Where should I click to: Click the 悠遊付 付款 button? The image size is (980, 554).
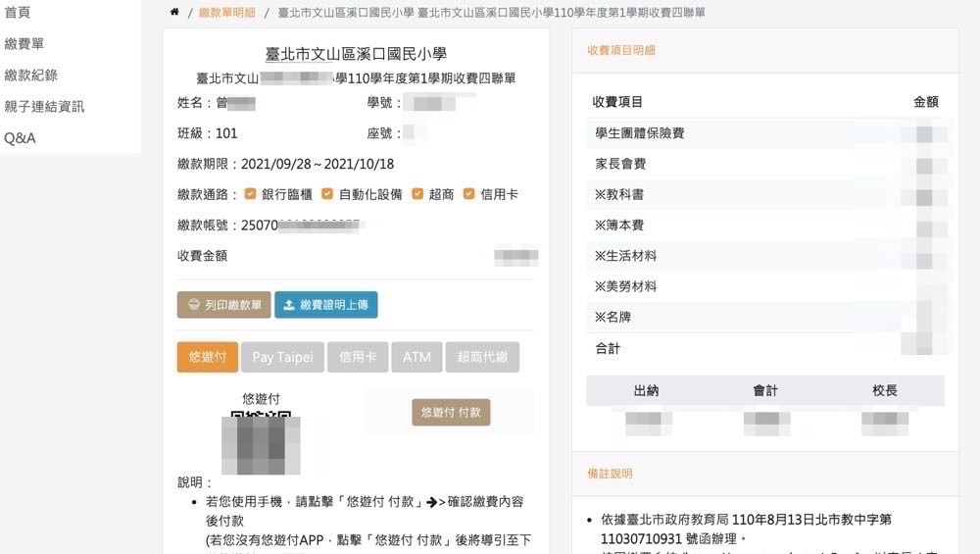click(x=451, y=412)
